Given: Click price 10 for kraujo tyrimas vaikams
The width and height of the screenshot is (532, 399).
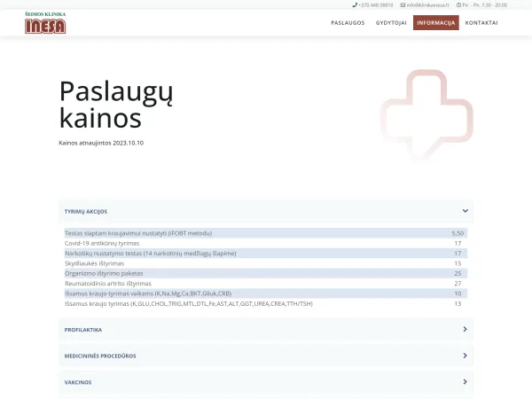Looking at the screenshot, I should coord(458,293).
